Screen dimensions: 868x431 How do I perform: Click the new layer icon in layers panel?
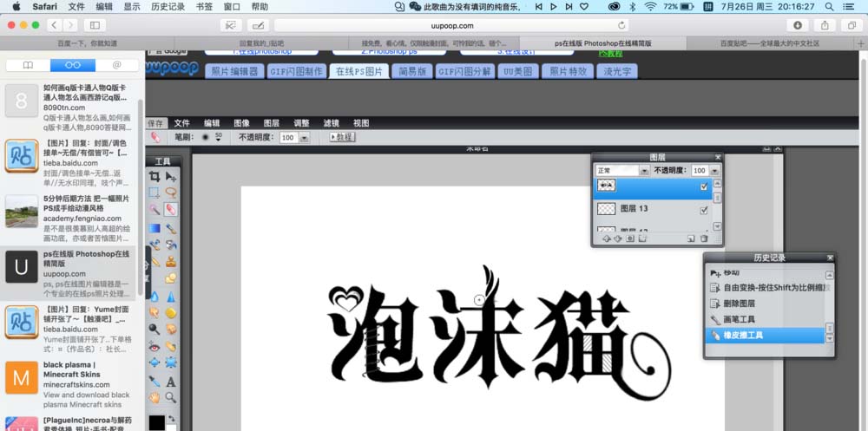(691, 238)
